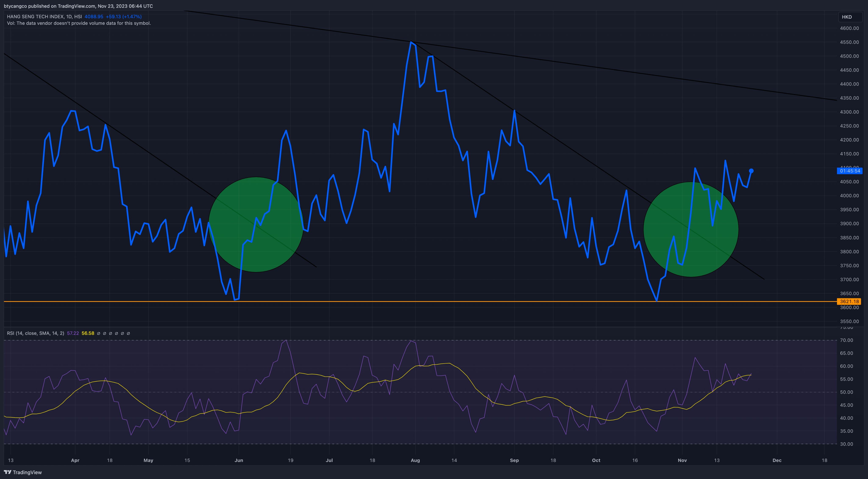The width and height of the screenshot is (868, 479).
Task: Click the 70.00 level on RSI scale
Action: pos(846,340)
